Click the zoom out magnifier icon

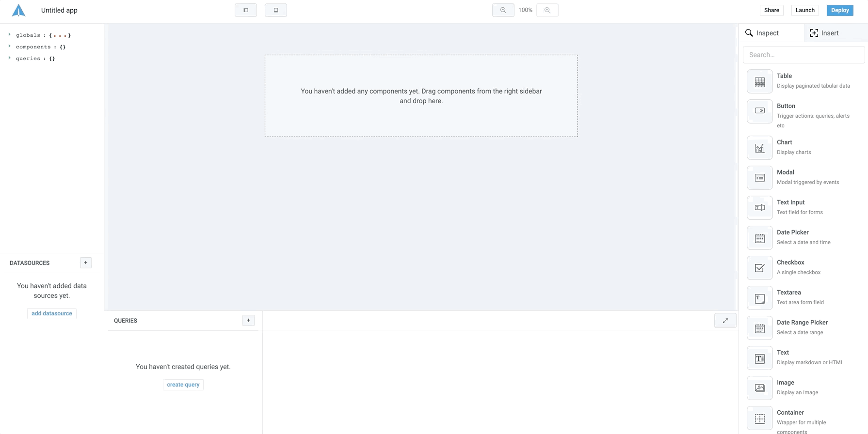click(x=503, y=10)
